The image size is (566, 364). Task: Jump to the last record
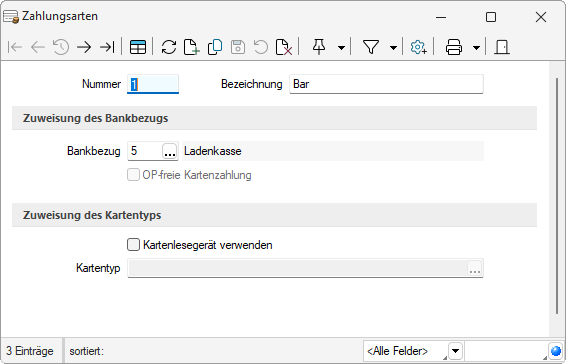tap(107, 47)
